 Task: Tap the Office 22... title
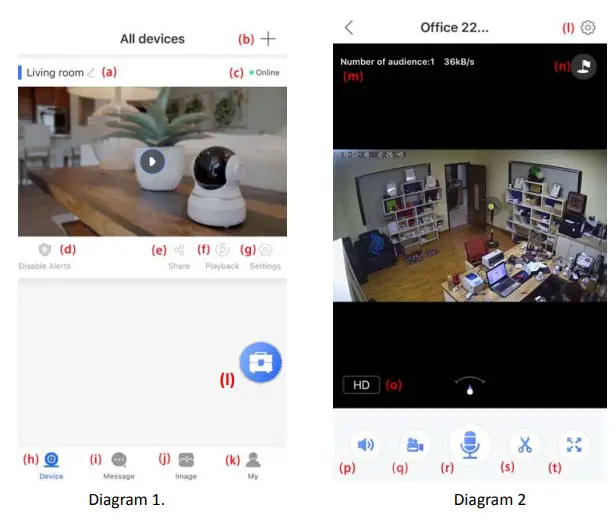click(454, 27)
